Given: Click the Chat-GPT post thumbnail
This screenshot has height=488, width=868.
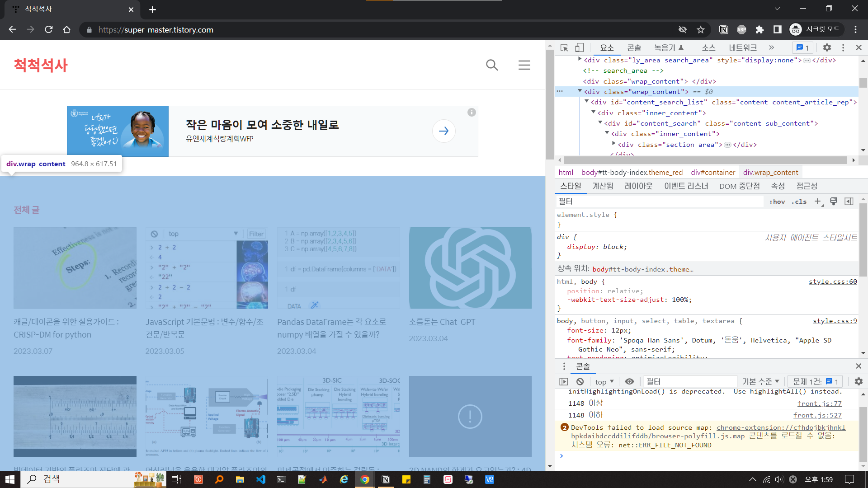Looking at the screenshot, I should 470,268.
